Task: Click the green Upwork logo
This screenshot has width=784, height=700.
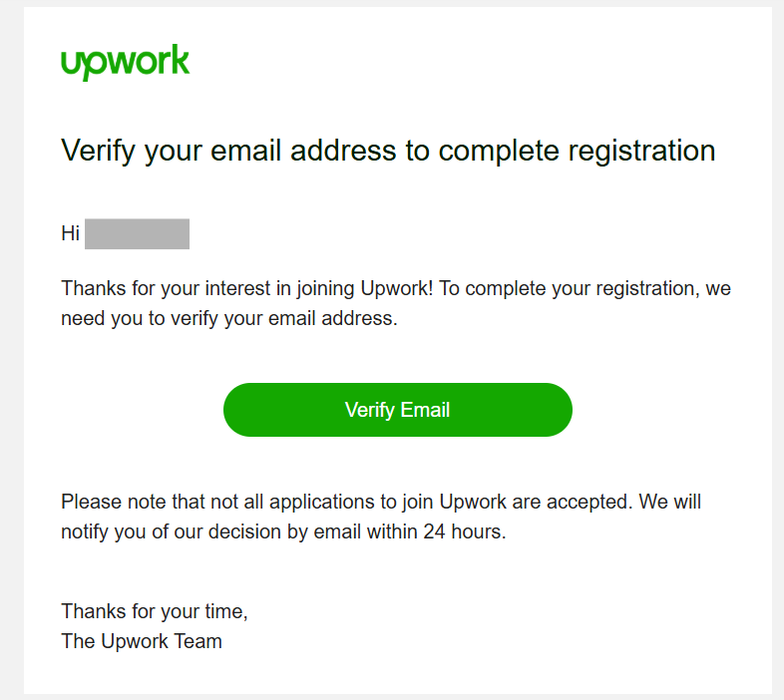Action: tap(125, 62)
